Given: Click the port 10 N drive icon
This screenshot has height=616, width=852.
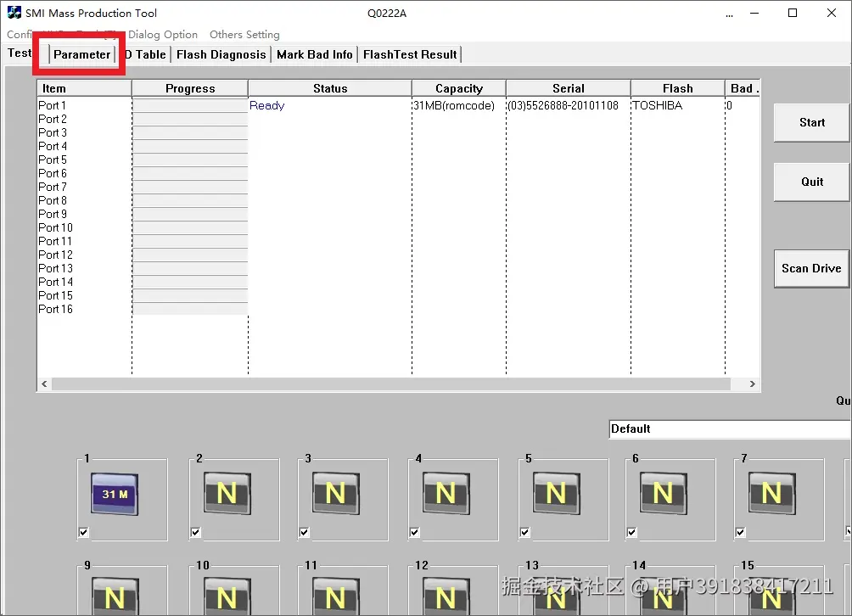Looking at the screenshot, I should [227, 596].
